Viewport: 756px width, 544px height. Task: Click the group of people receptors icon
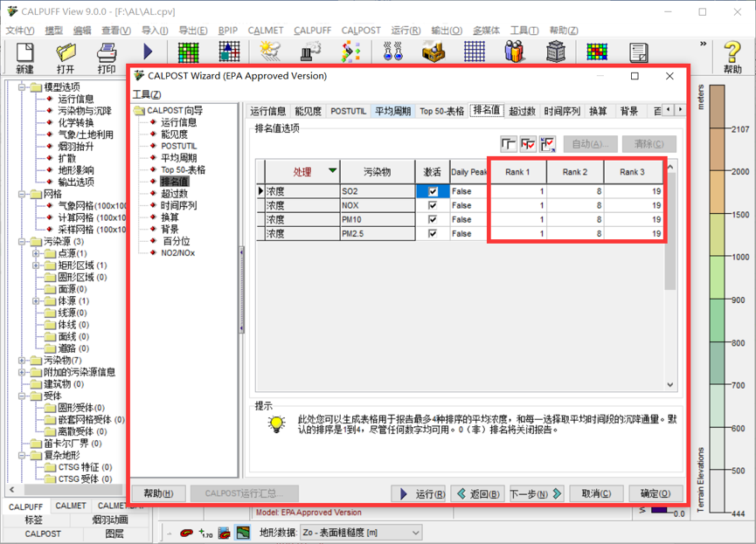515,52
